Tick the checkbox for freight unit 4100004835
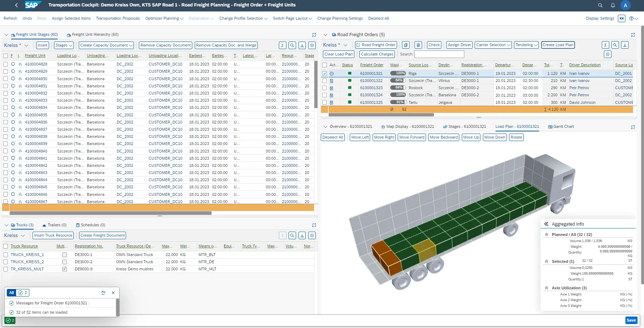 coord(5,115)
